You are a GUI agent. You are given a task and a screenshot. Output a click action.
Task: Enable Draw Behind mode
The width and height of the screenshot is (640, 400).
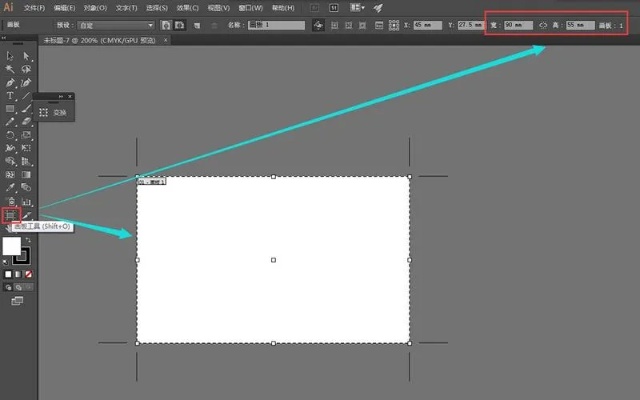[x=18, y=287]
